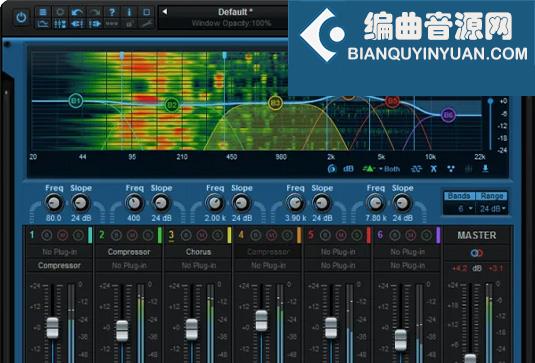Click the three-dots toolbar icon
Screen dimensions: 535x363
112,24
